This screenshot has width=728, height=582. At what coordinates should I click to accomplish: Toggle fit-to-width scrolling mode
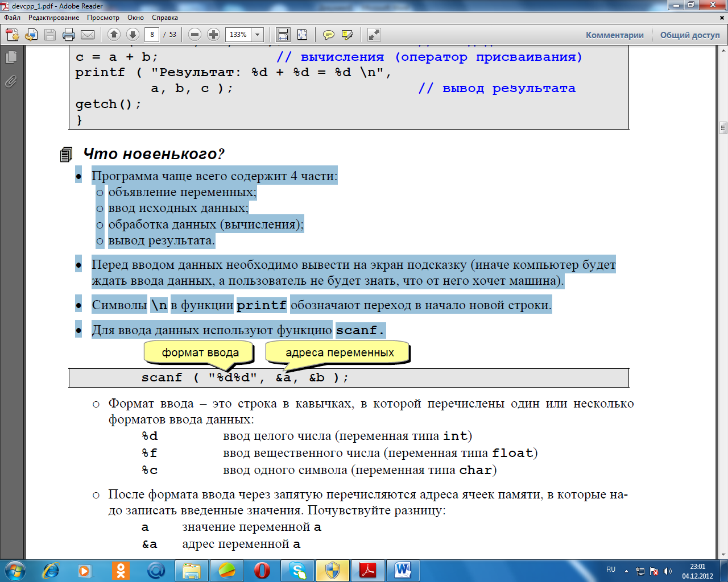click(x=283, y=35)
